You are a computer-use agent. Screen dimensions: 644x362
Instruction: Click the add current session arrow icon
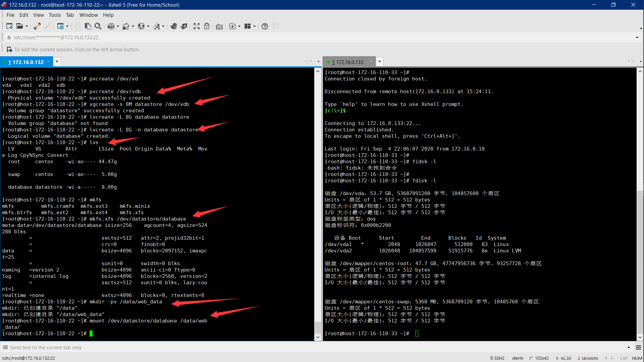point(9,49)
